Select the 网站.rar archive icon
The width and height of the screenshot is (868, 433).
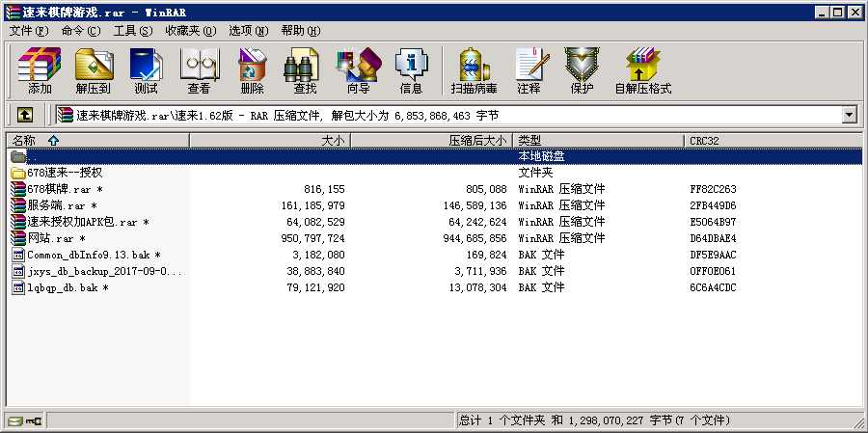click(x=18, y=238)
